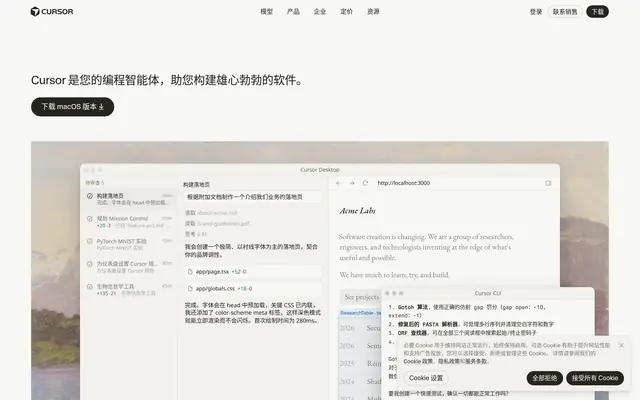Click the 接受所有 Cookie button

pos(595,378)
